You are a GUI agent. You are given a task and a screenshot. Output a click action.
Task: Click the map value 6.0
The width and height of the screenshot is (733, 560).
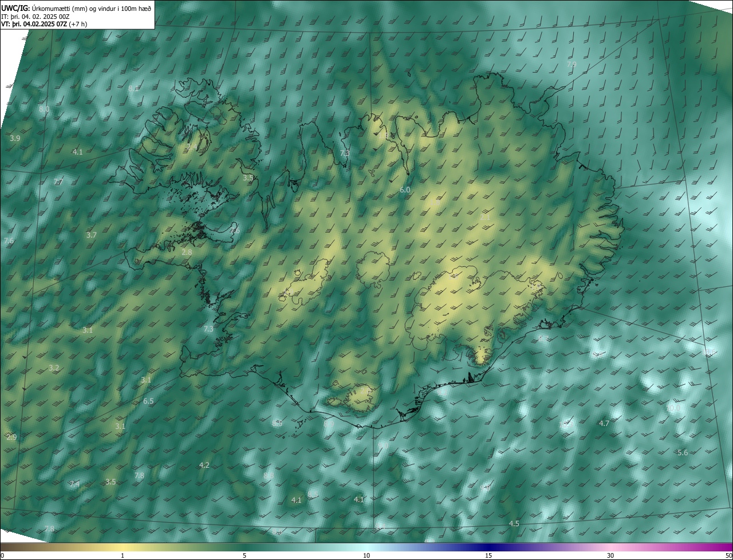[405, 190]
